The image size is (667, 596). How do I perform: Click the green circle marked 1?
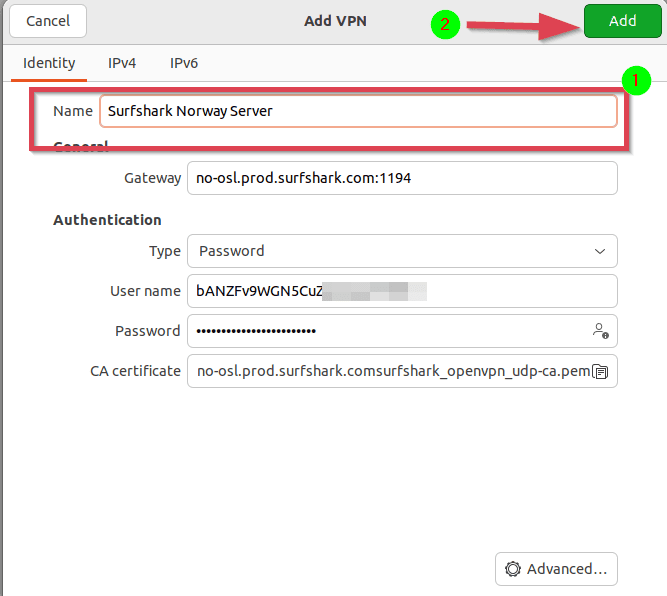point(636,82)
